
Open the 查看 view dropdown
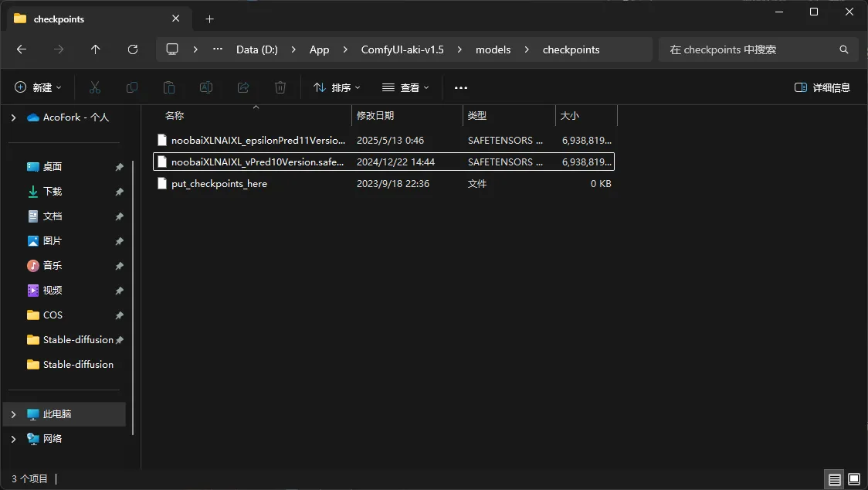point(405,87)
